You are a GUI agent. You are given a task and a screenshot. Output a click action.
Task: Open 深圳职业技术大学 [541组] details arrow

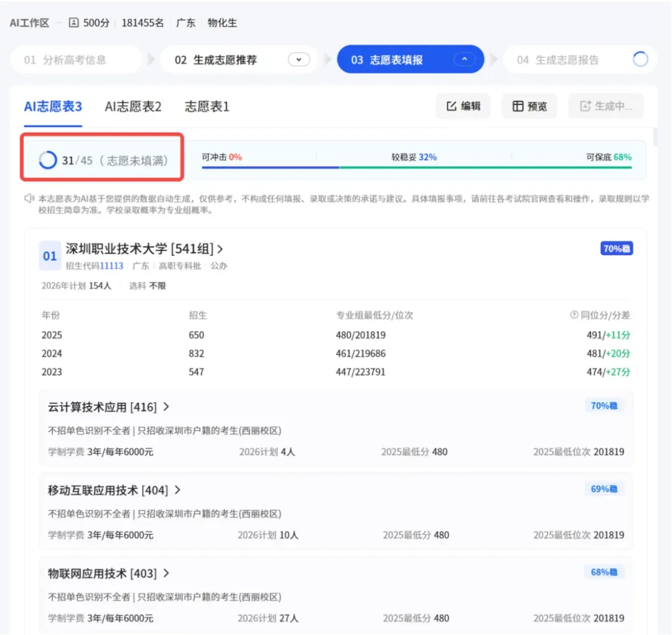[220, 248]
